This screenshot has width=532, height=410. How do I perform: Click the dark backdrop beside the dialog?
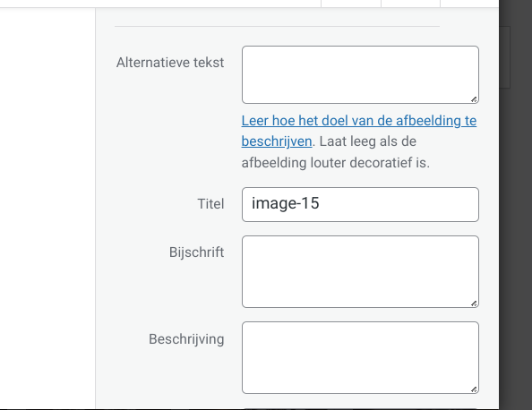click(x=515, y=237)
